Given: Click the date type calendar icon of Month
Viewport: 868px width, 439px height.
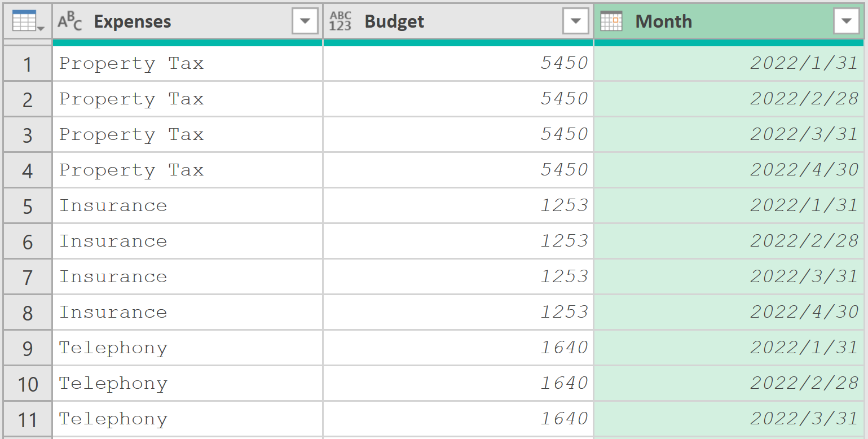Looking at the screenshot, I should (x=611, y=21).
